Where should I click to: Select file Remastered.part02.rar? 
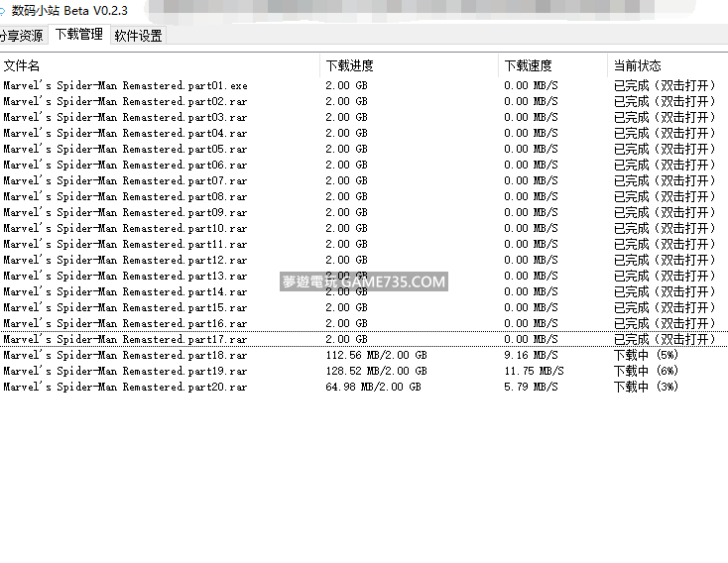coord(125,101)
